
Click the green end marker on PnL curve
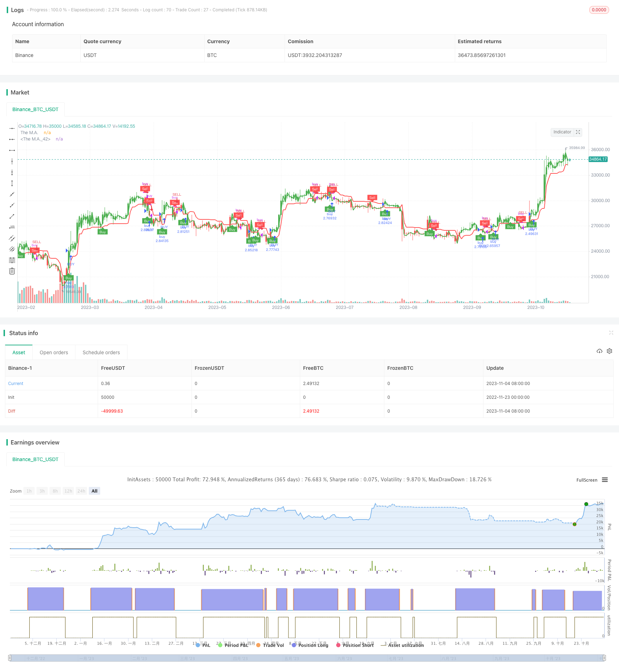tap(586, 504)
